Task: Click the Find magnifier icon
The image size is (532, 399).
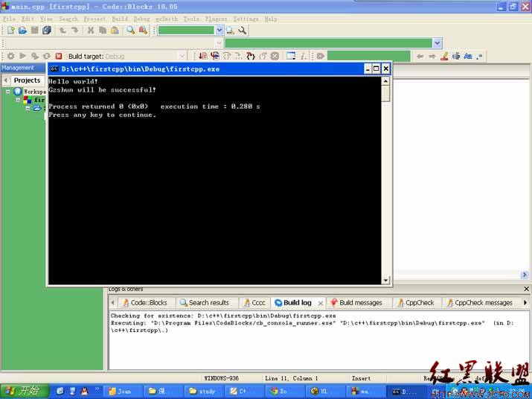Action: (131, 31)
